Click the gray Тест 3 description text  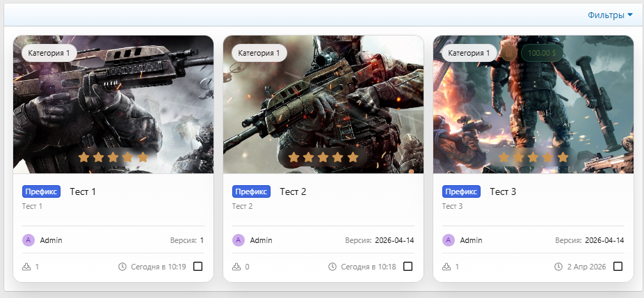(452, 206)
